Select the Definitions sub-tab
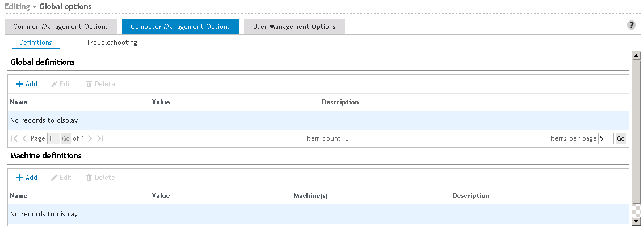The height and width of the screenshot is (227, 644). [x=36, y=43]
